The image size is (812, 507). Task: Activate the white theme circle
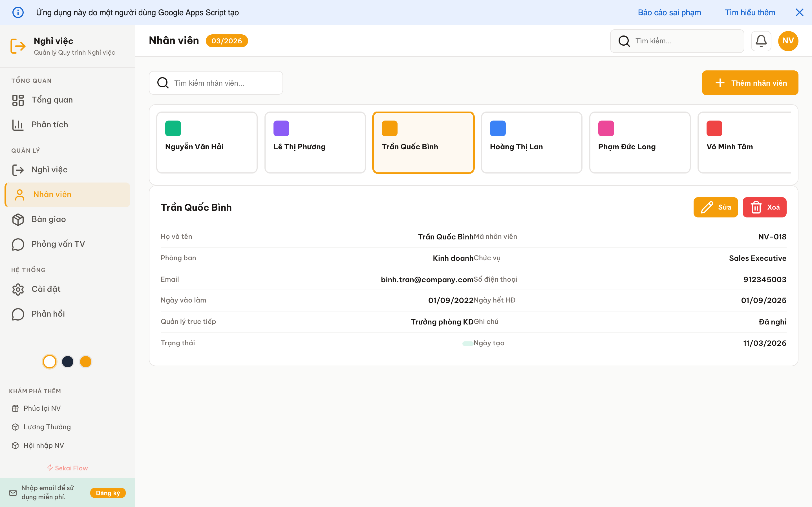(49, 361)
